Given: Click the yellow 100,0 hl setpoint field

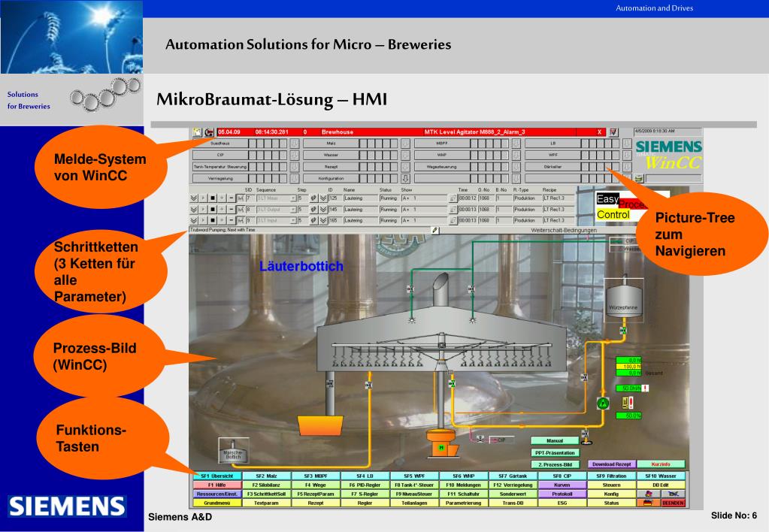Looking at the screenshot, I should (628, 367).
